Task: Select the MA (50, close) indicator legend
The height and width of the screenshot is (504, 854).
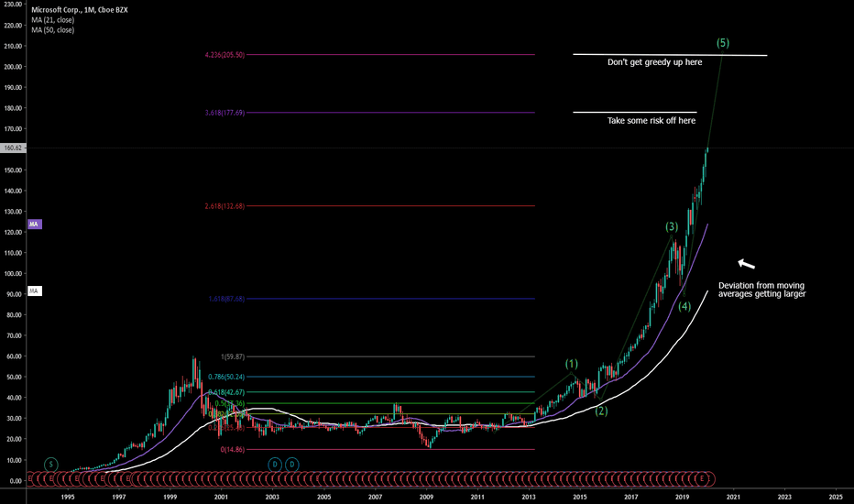Action: click(x=53, y=30)
